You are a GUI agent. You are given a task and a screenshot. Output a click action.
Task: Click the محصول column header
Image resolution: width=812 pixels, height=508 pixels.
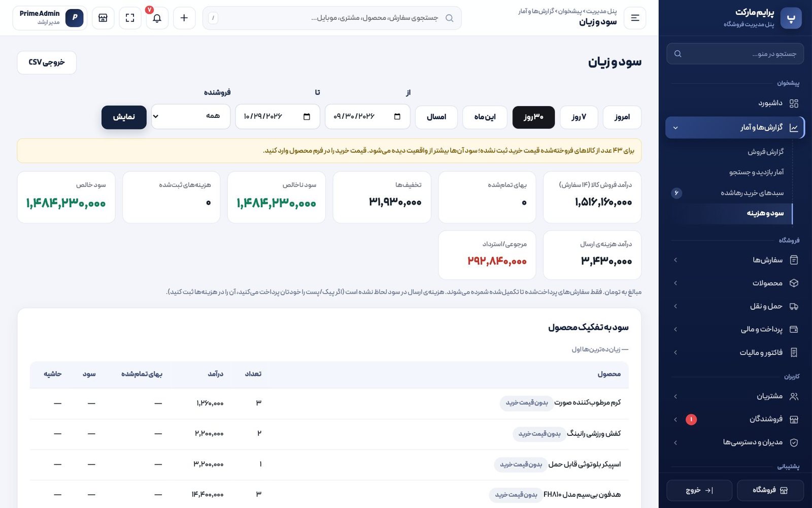tap(609, 374)
